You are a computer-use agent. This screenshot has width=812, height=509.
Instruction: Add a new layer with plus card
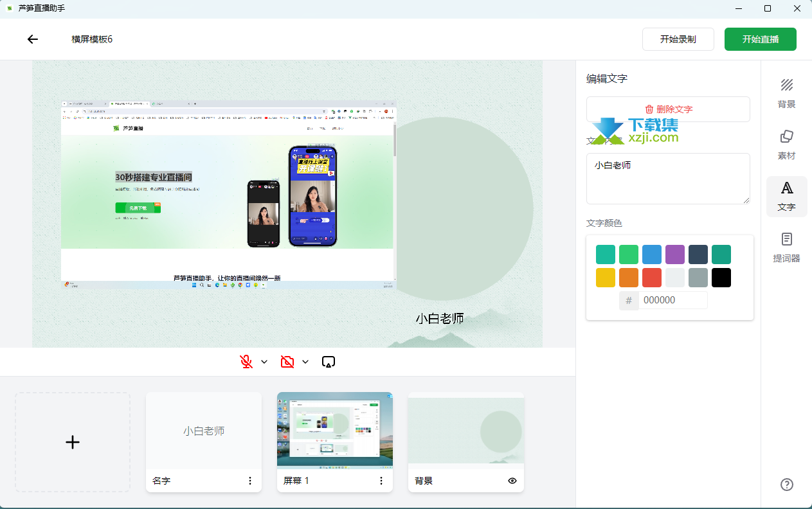[73, 442]
